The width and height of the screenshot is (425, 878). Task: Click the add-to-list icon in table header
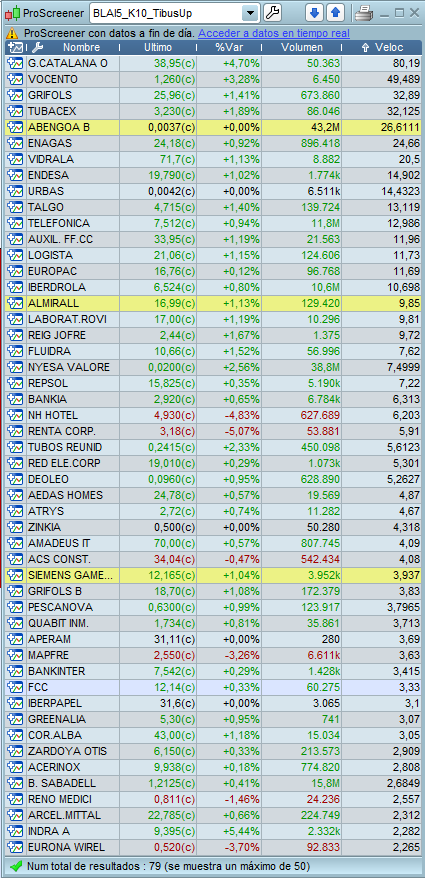[x=16, y=48]
